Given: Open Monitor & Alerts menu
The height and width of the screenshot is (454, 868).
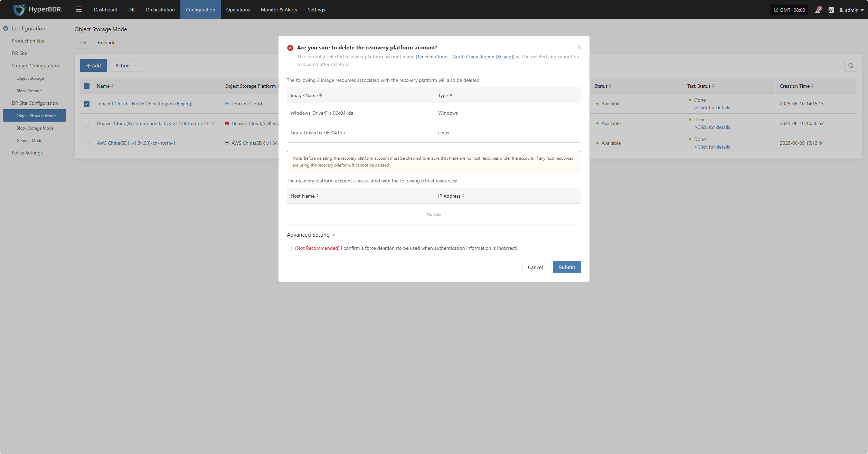Looking at the screenshot, I should (279, 10).
